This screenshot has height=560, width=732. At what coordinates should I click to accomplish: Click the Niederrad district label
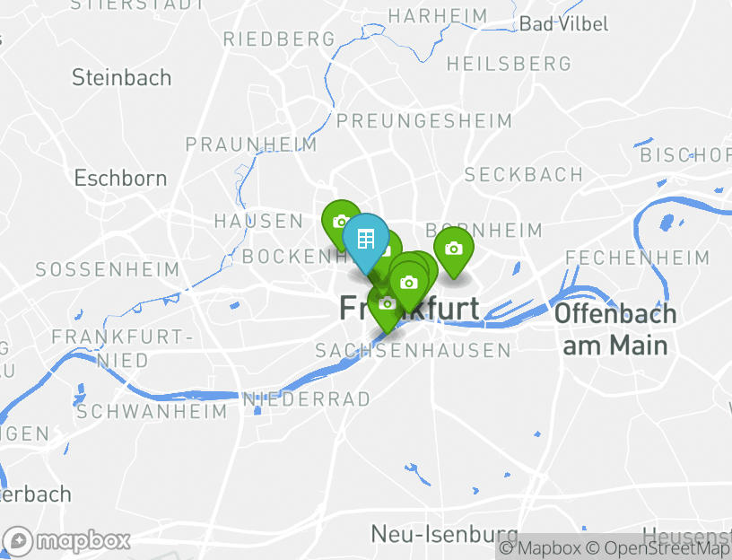[x=307, y=399]
